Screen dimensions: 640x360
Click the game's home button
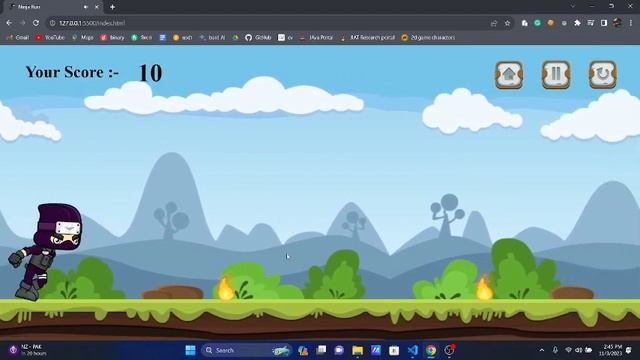pos(509,75)
